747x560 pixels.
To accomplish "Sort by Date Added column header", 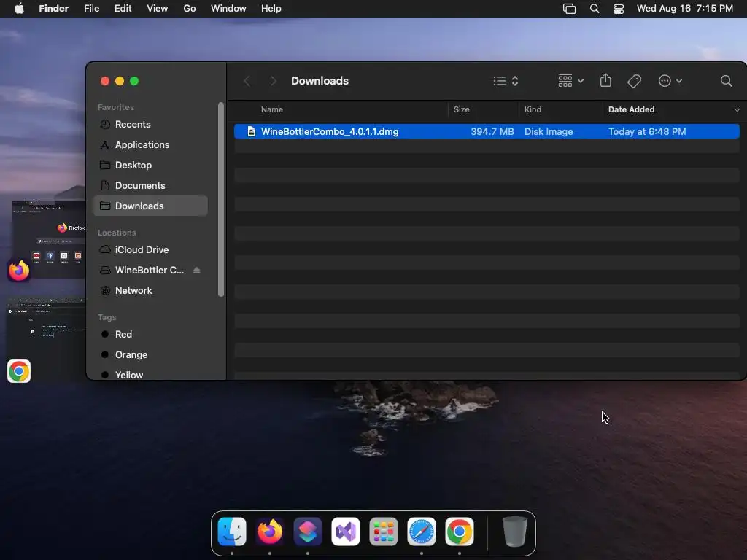I will pos(631,109).
